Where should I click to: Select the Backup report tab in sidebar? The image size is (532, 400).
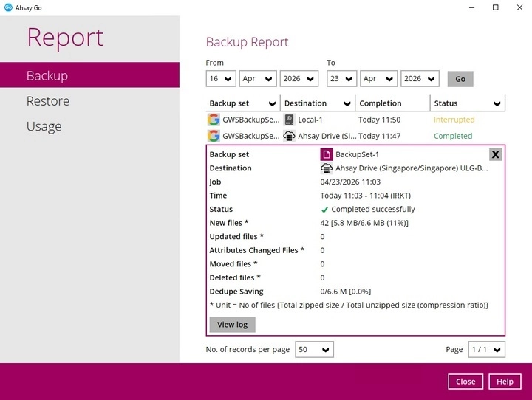(89, 75)
